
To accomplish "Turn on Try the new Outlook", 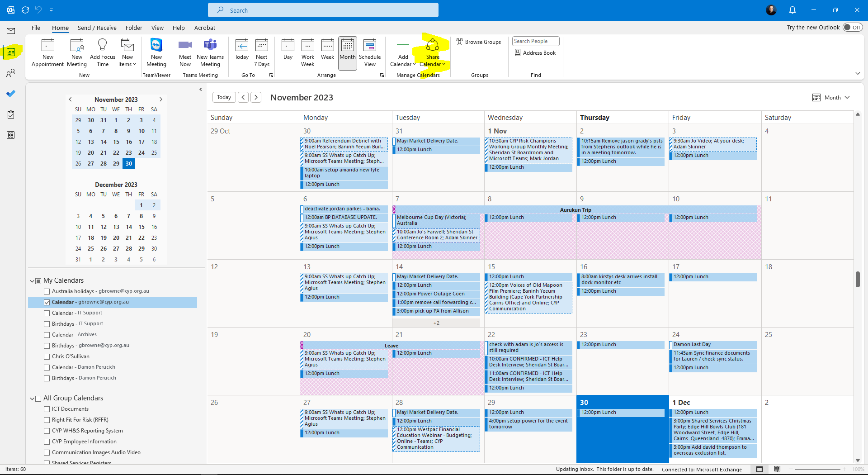I will click(x=852, y=27).
